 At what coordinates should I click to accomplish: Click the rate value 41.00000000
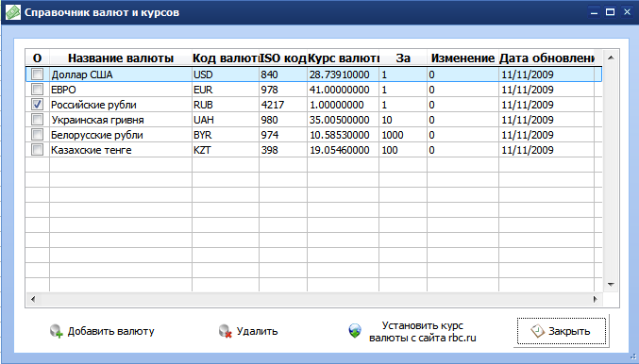(x=339, y=90)
